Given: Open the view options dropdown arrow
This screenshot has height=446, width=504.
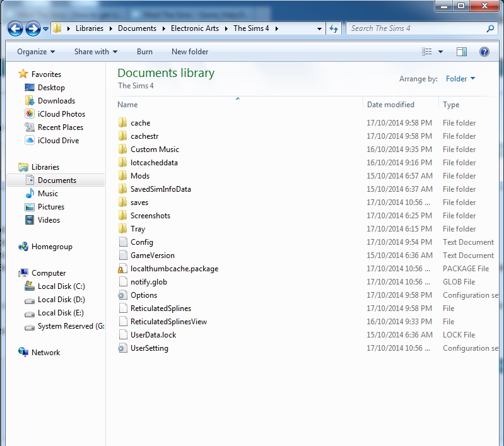Looking at the screenshot, I should (441, 52).
